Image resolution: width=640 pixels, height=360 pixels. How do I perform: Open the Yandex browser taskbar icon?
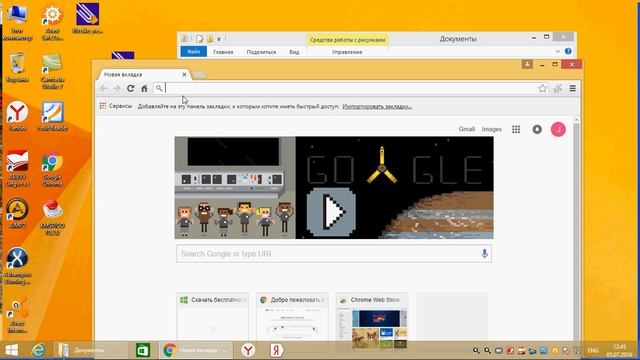tap(248, 350)
